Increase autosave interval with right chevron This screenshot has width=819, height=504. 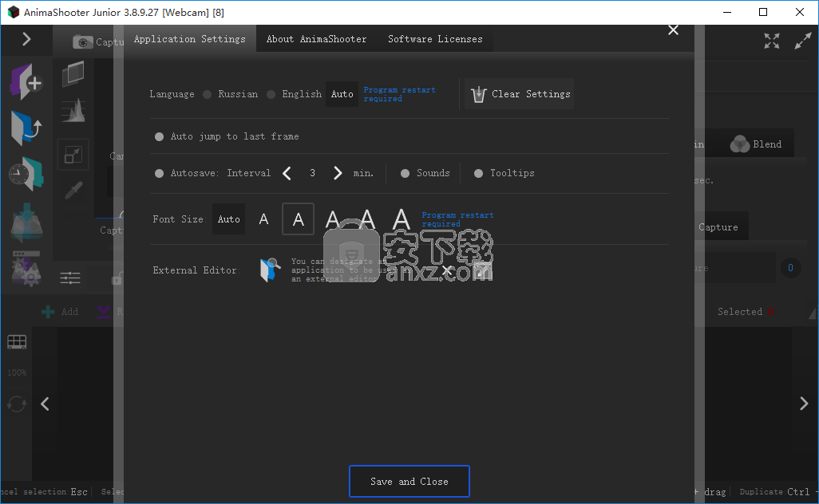pos(338,173)
